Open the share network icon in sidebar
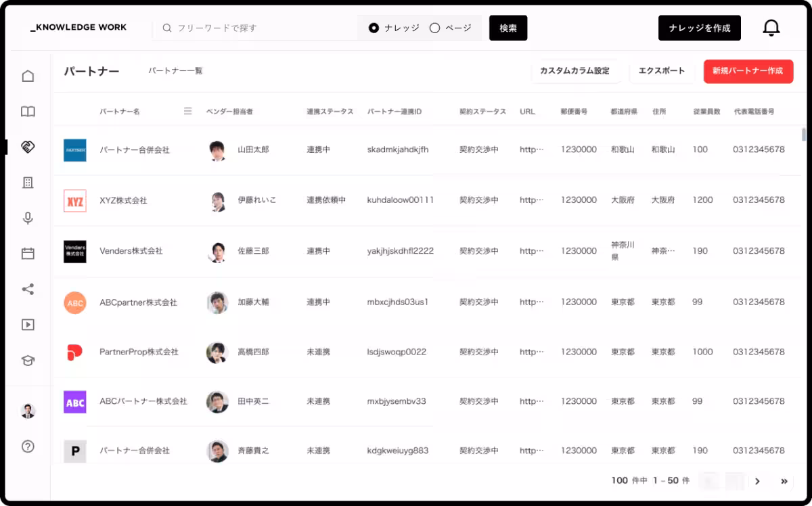Image resolution: width=812 pixels, height=506 pixels. pos(28,289)
